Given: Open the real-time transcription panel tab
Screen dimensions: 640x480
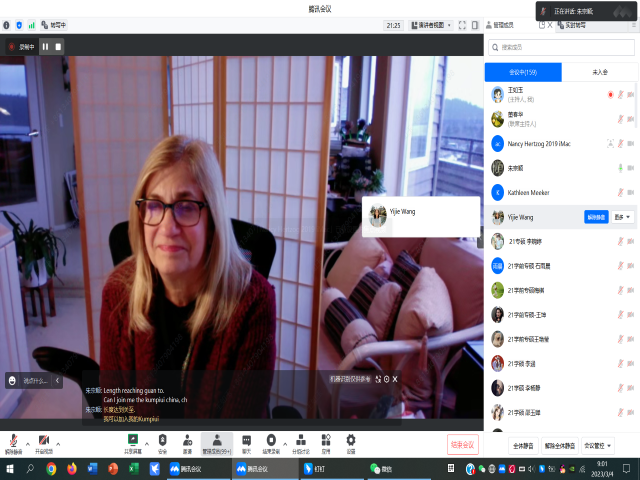Looking at the screenshot, I should 572,25.
